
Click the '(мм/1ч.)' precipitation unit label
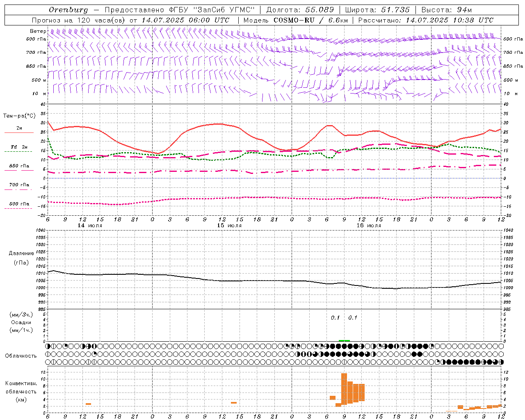pos(21,330)
